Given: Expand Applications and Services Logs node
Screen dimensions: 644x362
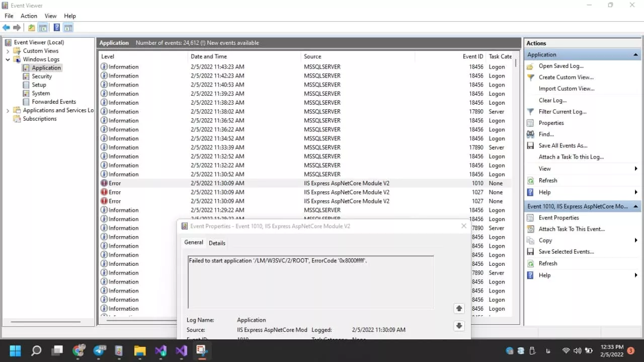Looking at the screenshot, I should (x=8, y=111).
